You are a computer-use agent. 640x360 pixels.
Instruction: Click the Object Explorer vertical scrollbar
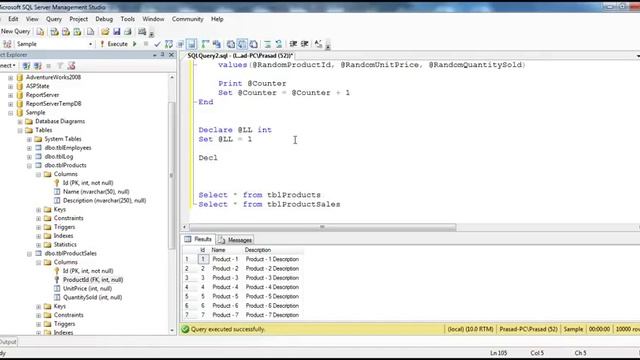(171, 176)
